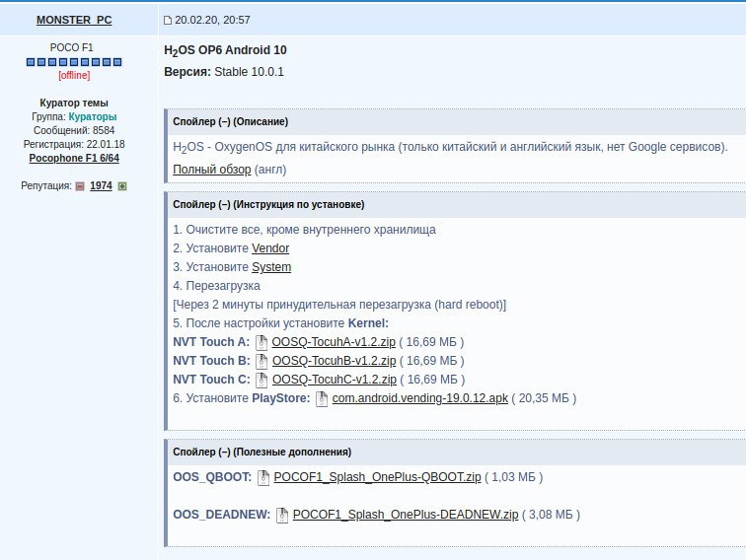Open the post permalink icon beside 20.02.20 date

pos(168,20)
